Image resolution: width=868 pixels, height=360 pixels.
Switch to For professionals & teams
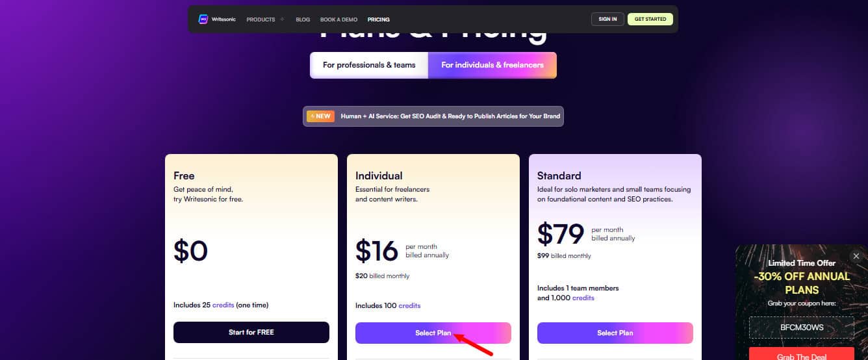(x=369, y=65)
